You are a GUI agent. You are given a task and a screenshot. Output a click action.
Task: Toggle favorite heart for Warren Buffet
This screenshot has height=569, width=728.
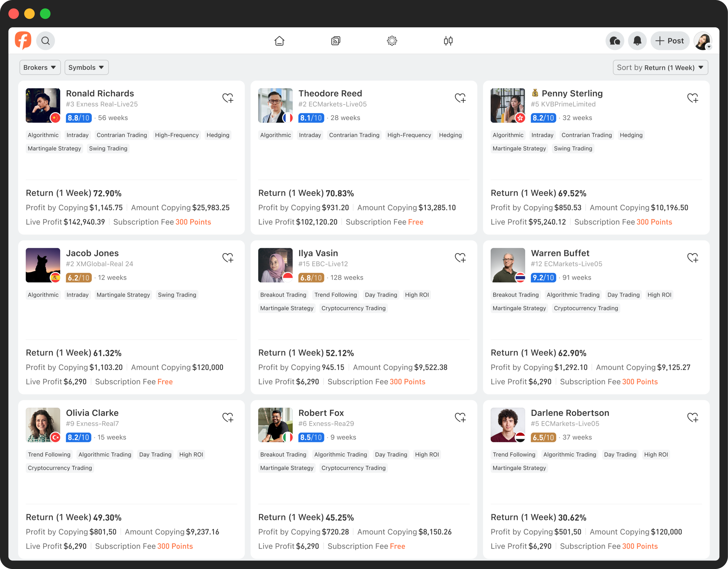pyautogui.click(x=693, y=258)
